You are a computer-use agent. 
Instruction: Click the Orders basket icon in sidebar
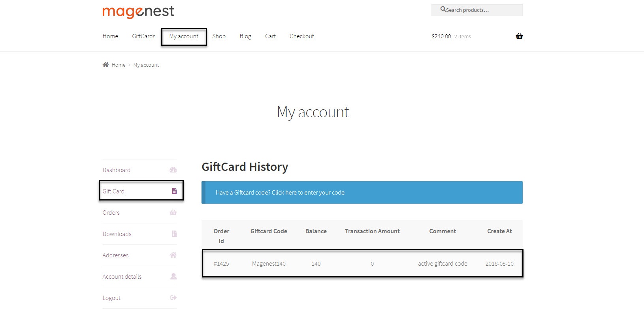173,213
